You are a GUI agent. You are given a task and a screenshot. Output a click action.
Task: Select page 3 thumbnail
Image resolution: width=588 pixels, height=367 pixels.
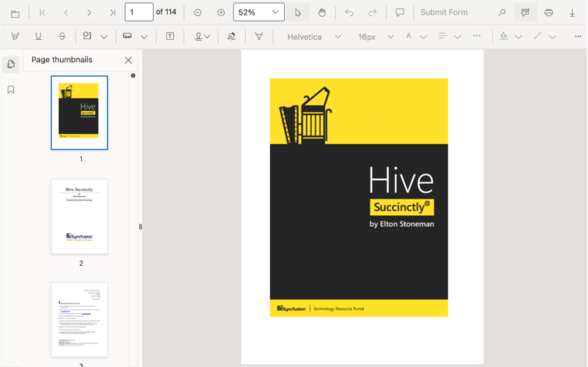pyautogui.click(x=80, y=319)
